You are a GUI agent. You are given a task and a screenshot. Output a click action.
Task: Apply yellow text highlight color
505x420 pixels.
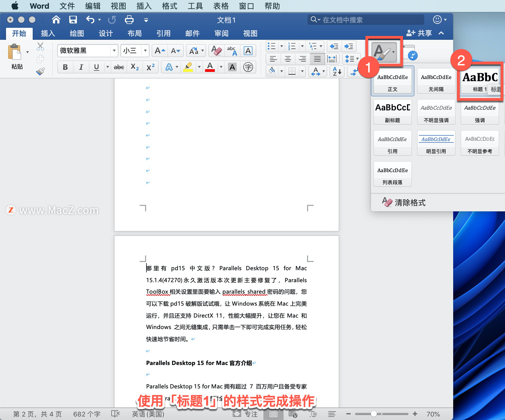tap(188, 67)
